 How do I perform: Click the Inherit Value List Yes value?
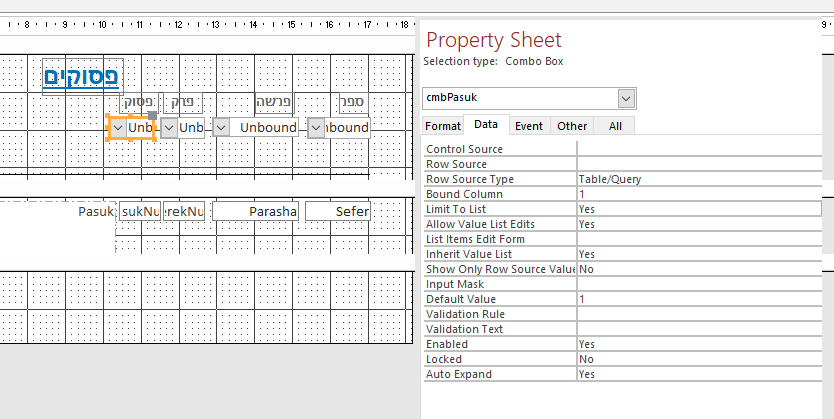point(699,254)
